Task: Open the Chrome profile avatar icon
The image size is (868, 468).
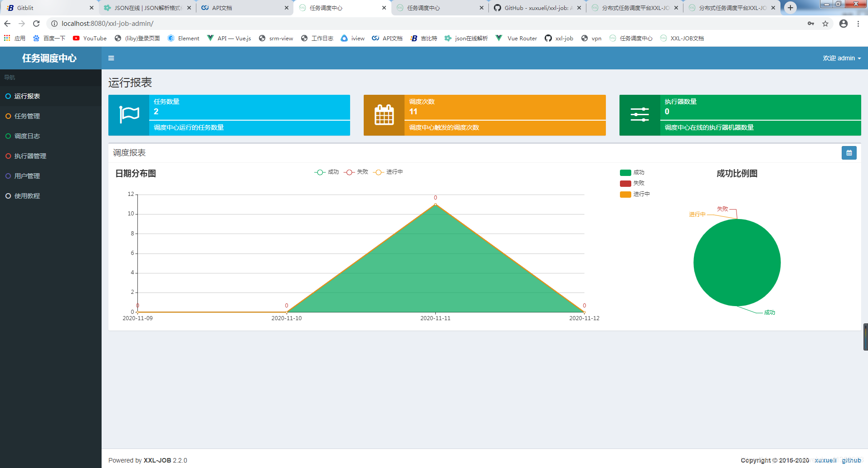Action: 844,24
